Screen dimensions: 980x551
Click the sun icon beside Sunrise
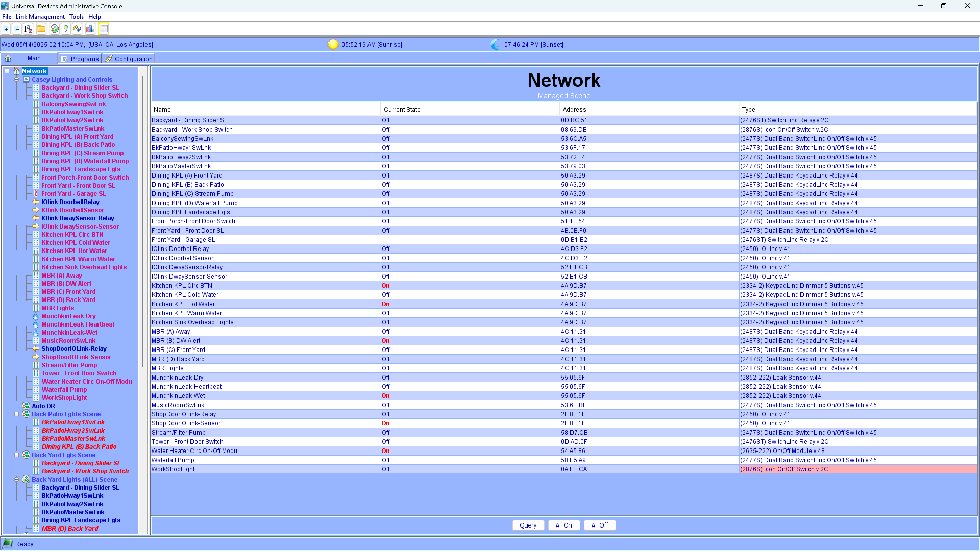pyautogui.click(x=333, y=44)
